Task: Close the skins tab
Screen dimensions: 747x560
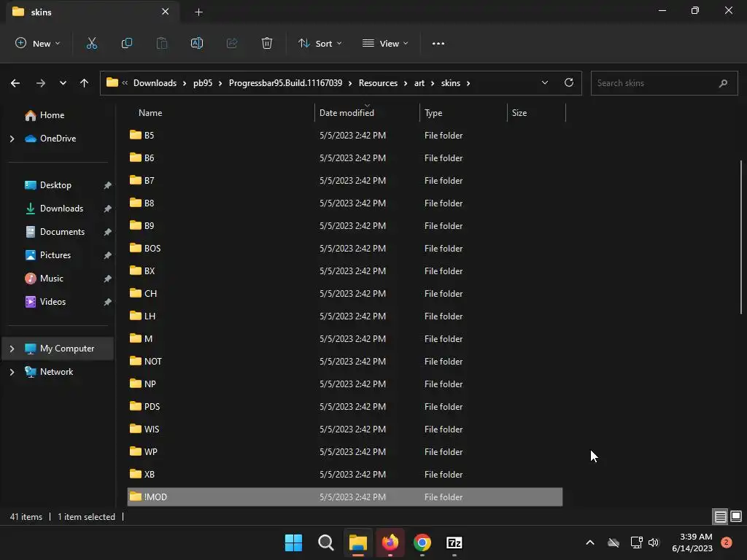Action: pyautogui.click(x=166, y=12)
